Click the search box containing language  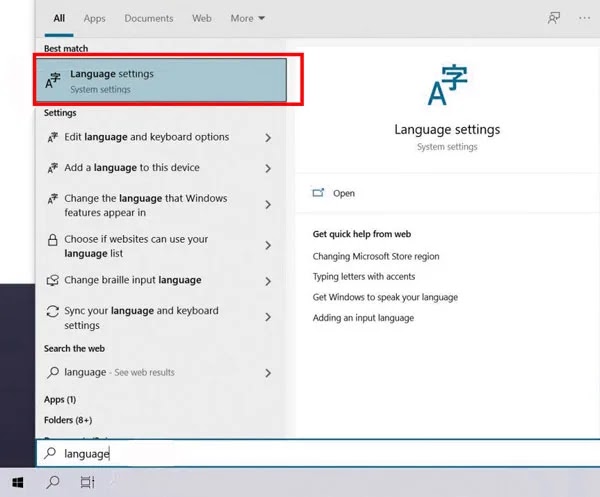pos(318,453)
